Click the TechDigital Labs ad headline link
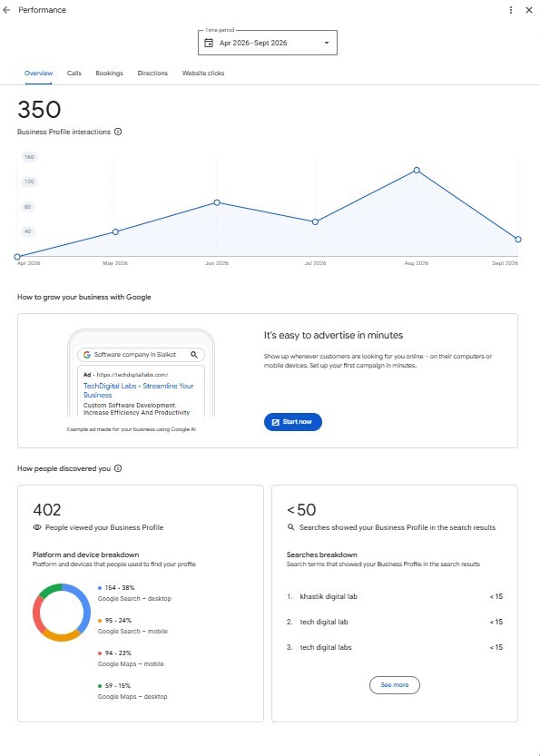The width and height of the screenshot is (540, 756). 138,390
